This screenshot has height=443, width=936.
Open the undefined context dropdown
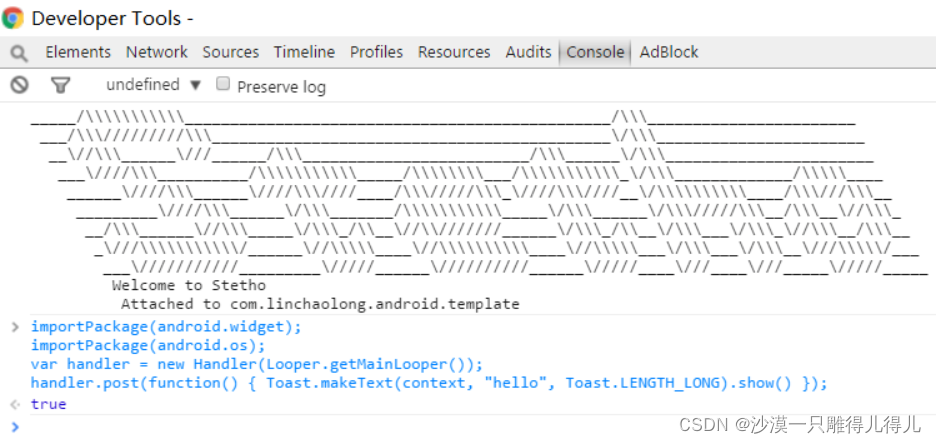tap(153, 85)
